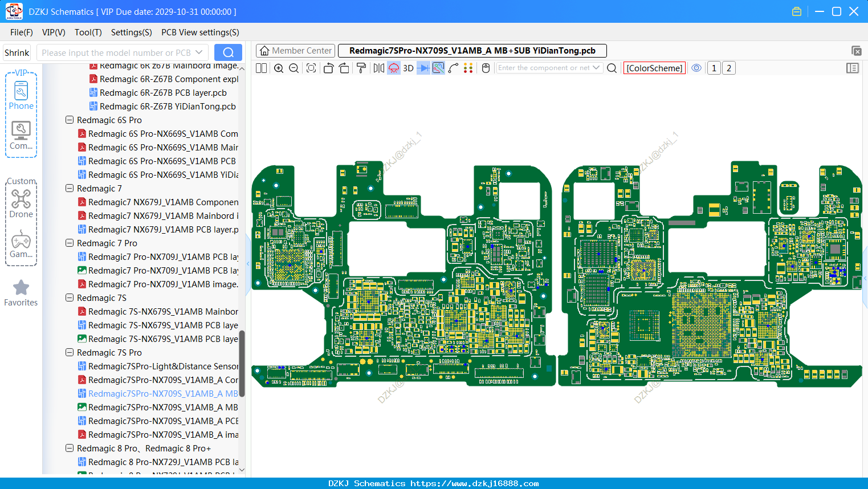
Task: Select the Redmagic7SPro YiDianTong.pcb tab
Action: click(472, 51)
